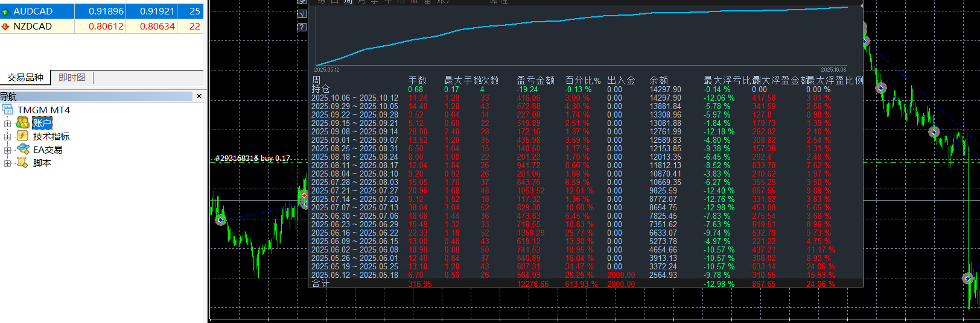Select the NZDCAD symbol row
980x323 pixels.
click(102, 27)
